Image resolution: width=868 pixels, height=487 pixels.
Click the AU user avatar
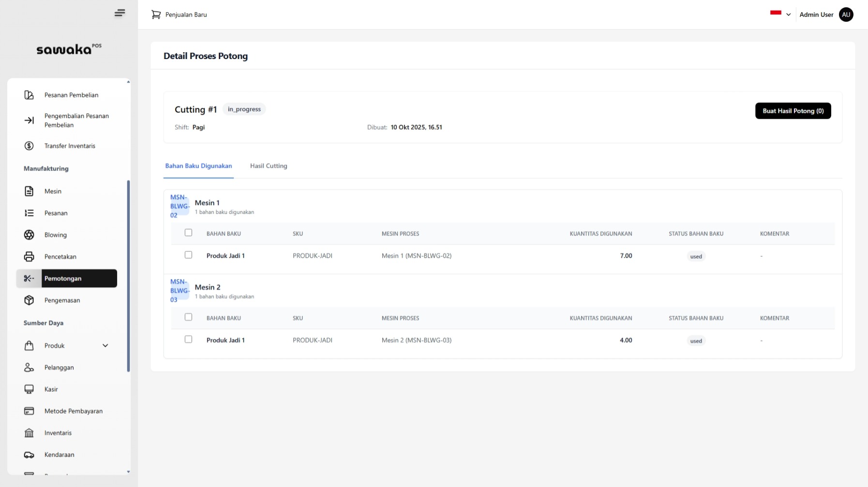click(846, 15)
